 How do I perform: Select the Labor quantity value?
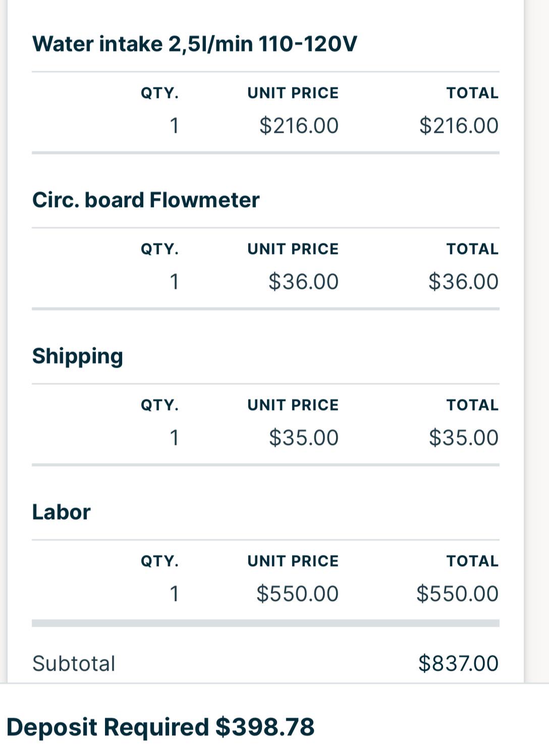pos(174,594)
